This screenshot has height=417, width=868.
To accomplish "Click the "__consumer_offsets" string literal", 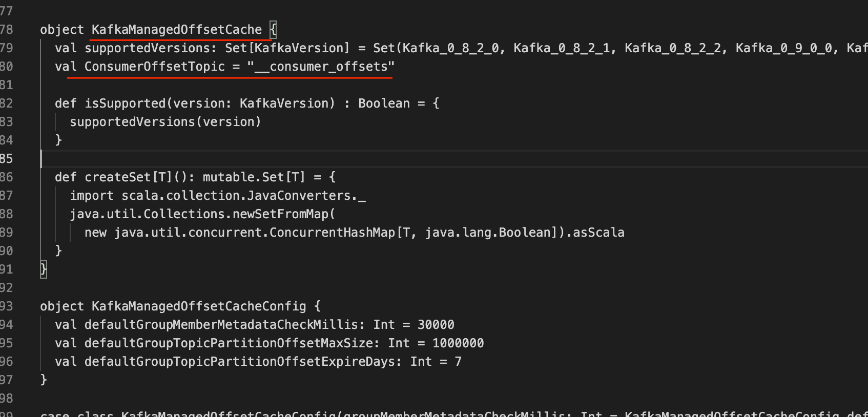I will coord(321,67).
